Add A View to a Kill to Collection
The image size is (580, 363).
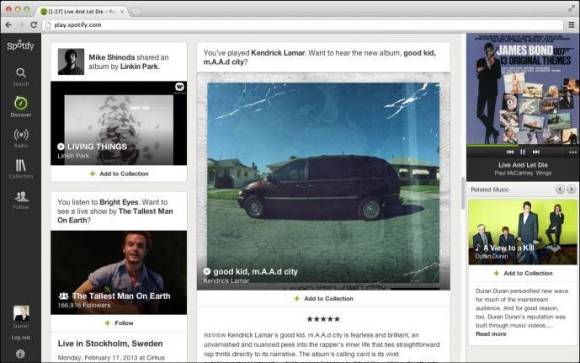click(x=523, y=273)
